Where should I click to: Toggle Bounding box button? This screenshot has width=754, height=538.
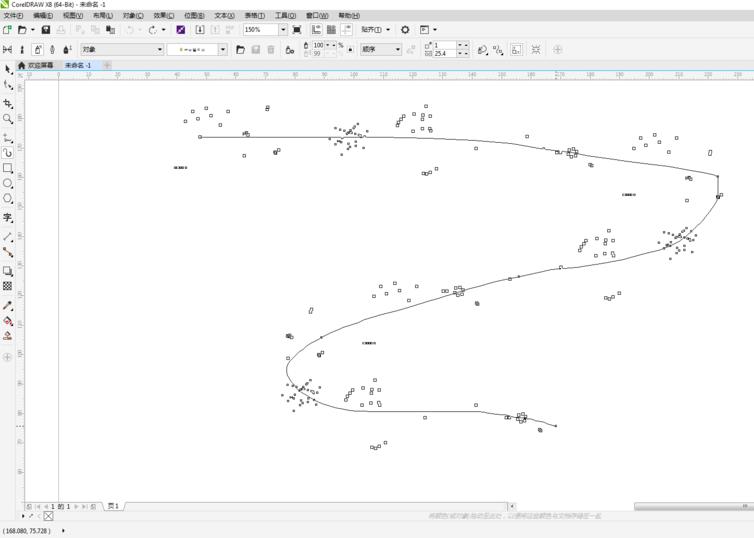click(x=536, y=50)
